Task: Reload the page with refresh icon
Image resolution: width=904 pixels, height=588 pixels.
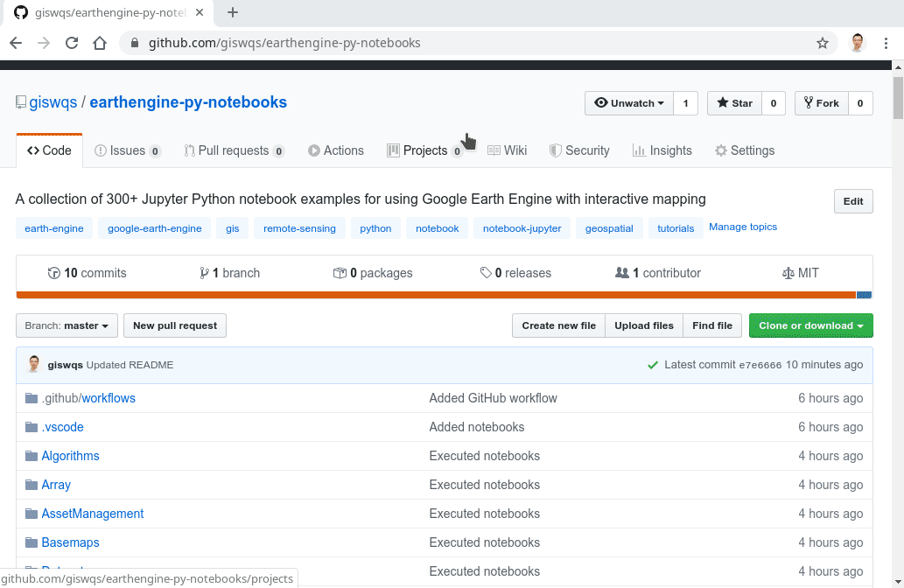Action: click(x=72, y=43)
